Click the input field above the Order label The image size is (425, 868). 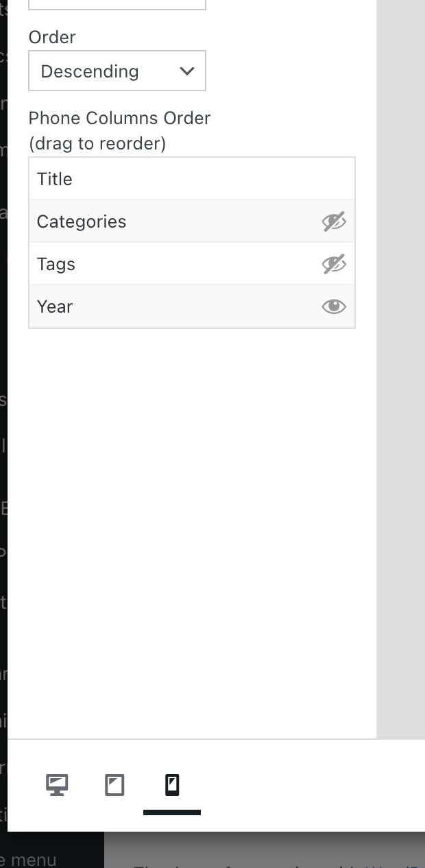pyautogui.click(x=117, y=3)
